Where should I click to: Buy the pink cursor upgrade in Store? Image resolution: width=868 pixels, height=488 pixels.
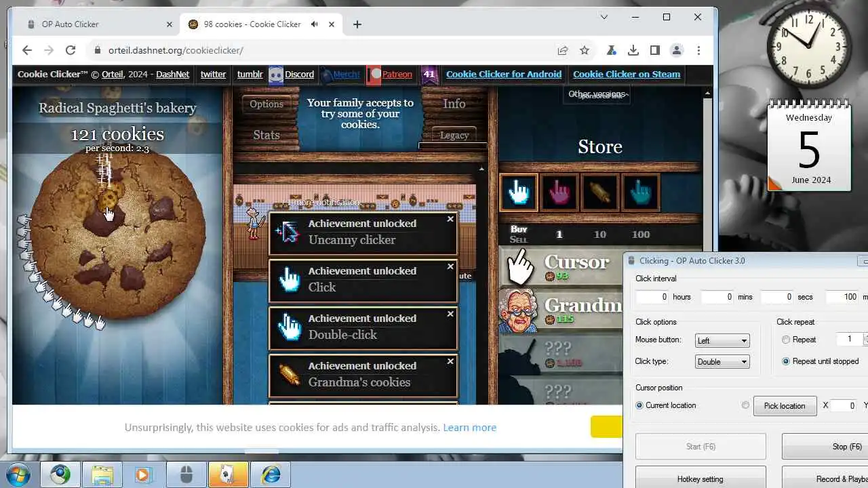pos(559,193)
